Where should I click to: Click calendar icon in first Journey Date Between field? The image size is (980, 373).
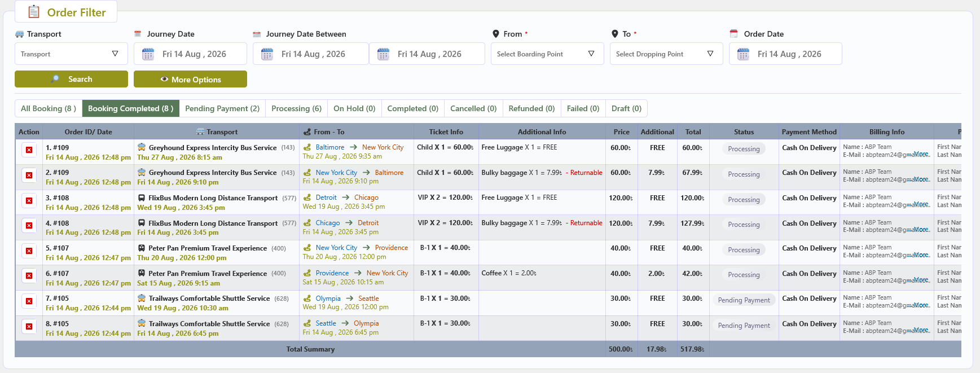(x=267, y=54)
